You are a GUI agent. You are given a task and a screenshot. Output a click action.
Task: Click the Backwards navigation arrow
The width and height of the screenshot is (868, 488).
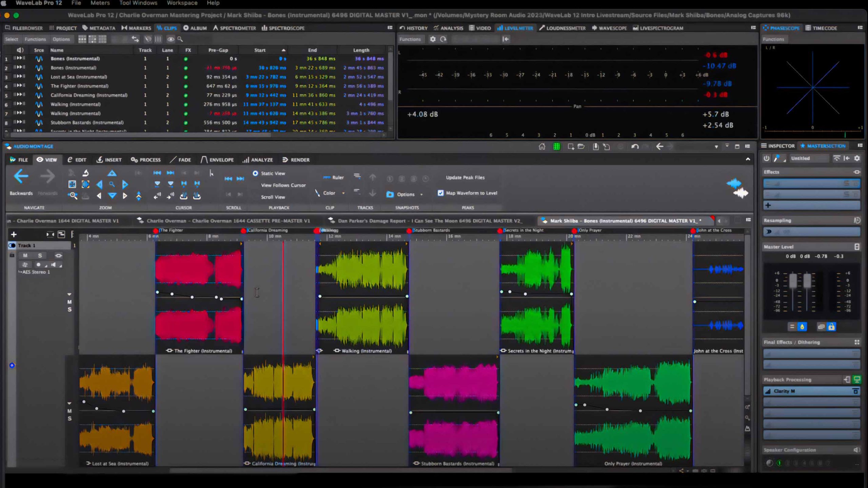[21, 177]
